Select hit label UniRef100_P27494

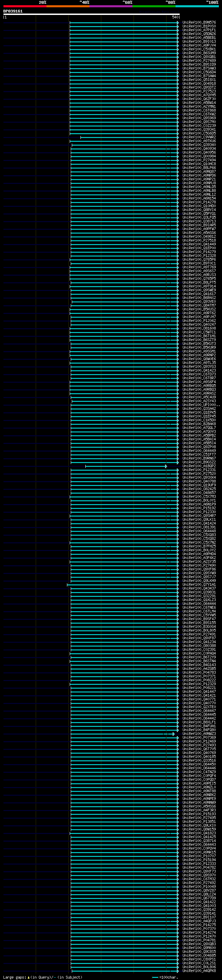click(x=199, y=160)
